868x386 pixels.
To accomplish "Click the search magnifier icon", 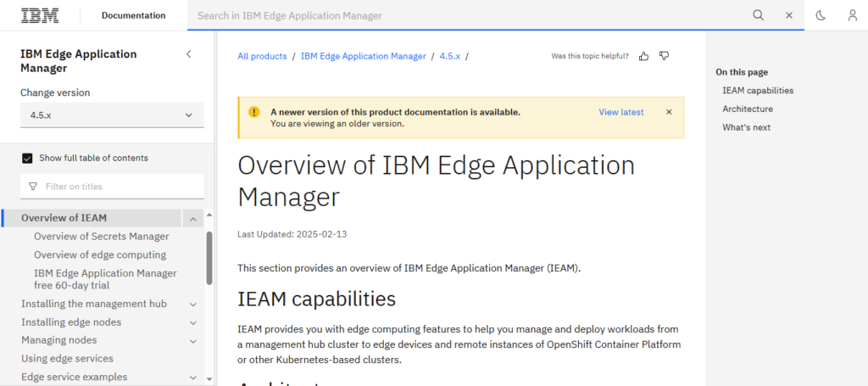I will tap(758, 15).
